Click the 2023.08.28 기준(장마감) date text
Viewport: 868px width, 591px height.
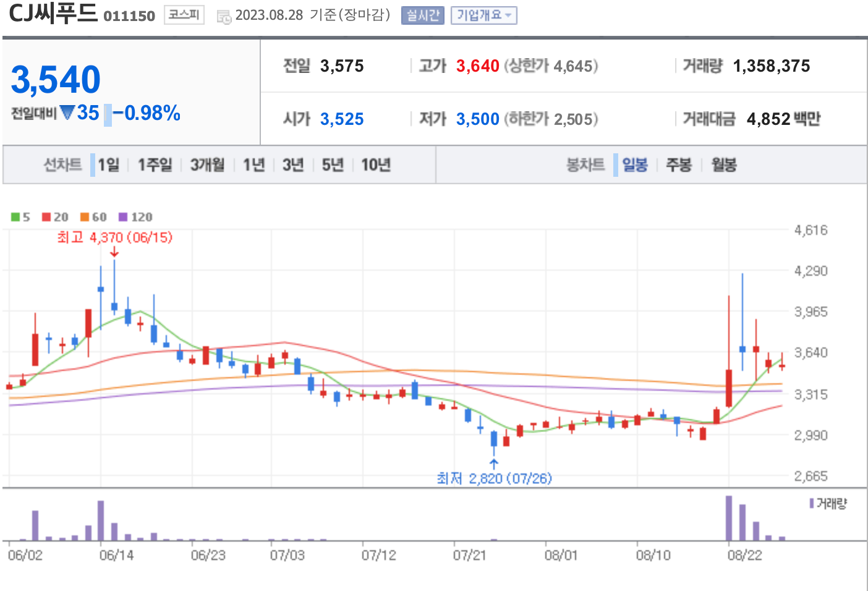[x=313, y=15]
